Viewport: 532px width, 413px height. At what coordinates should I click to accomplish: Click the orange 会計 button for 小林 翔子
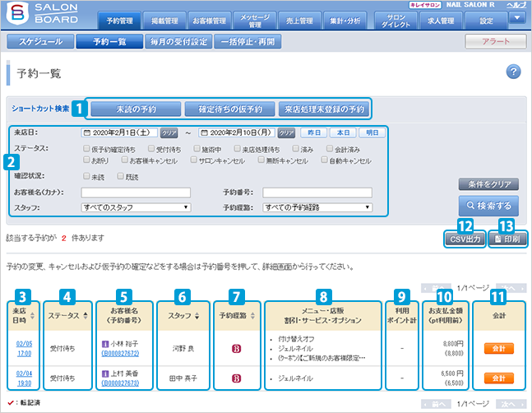497,350
